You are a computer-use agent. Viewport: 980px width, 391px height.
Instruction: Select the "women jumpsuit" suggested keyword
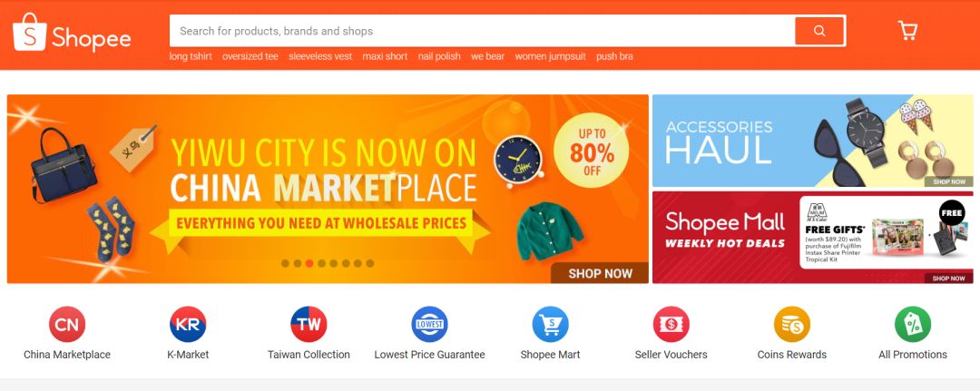pyautogui.click(x=551, y=56)
